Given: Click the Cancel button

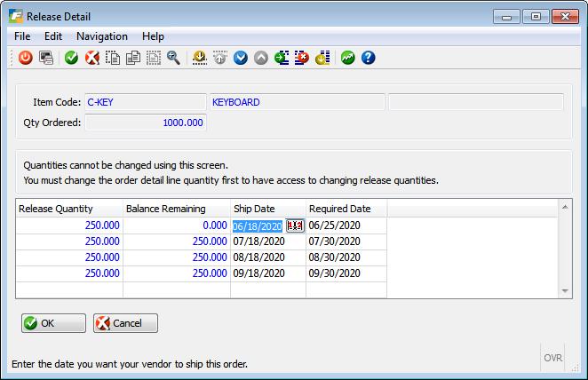Looking at the screenshot, I should coord(125,323).
